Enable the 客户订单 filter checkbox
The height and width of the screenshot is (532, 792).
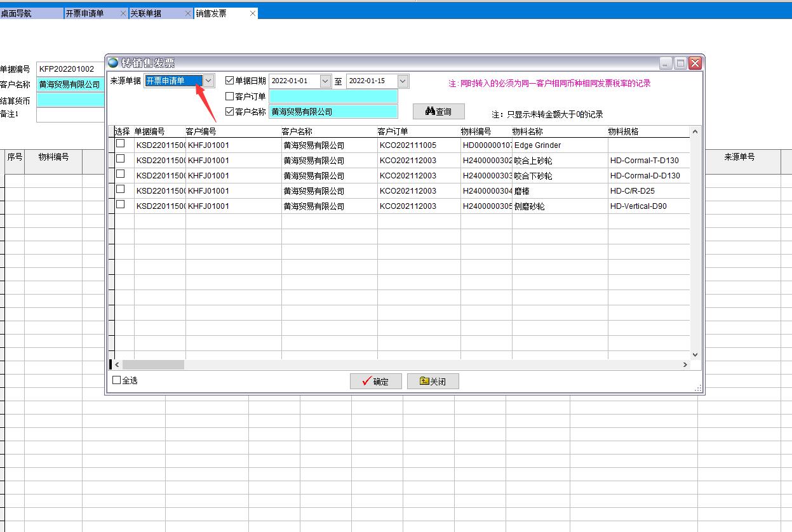230,96
